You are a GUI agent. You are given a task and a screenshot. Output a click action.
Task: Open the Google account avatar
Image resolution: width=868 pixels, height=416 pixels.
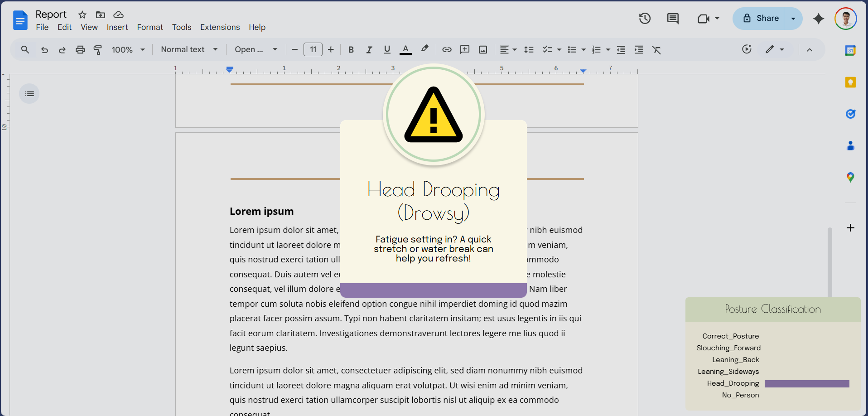pos(845,19)
